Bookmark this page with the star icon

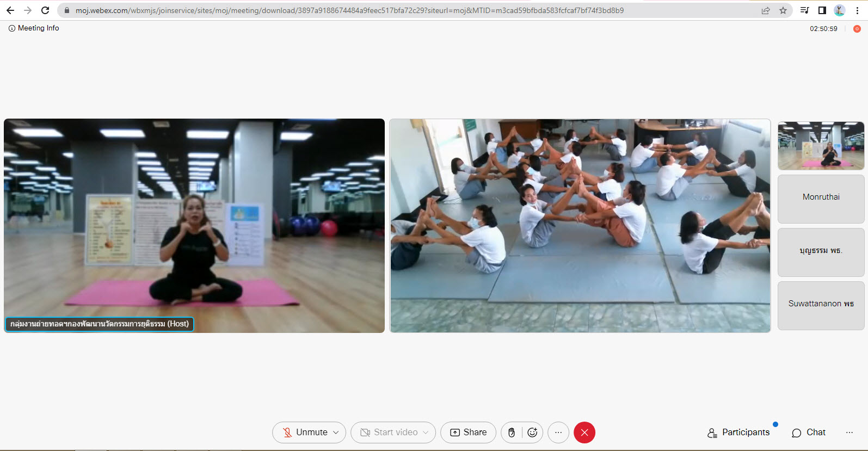click(783, 10)
